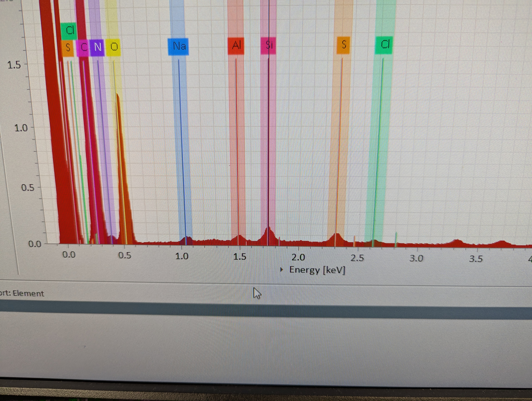The image size is (532, 401).
Task: Click the 1.0 value on the y-axis
Action: (x=21, y=128)
